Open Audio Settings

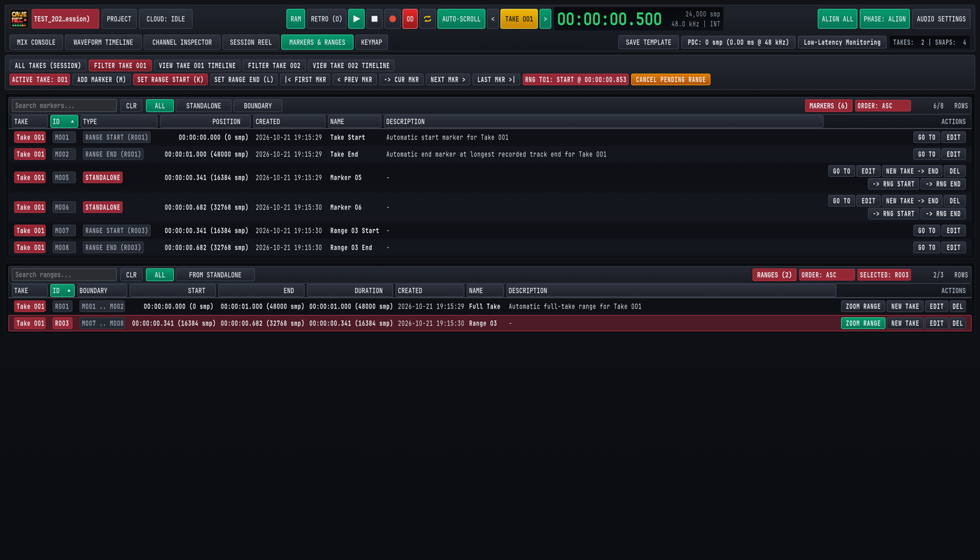941,19
